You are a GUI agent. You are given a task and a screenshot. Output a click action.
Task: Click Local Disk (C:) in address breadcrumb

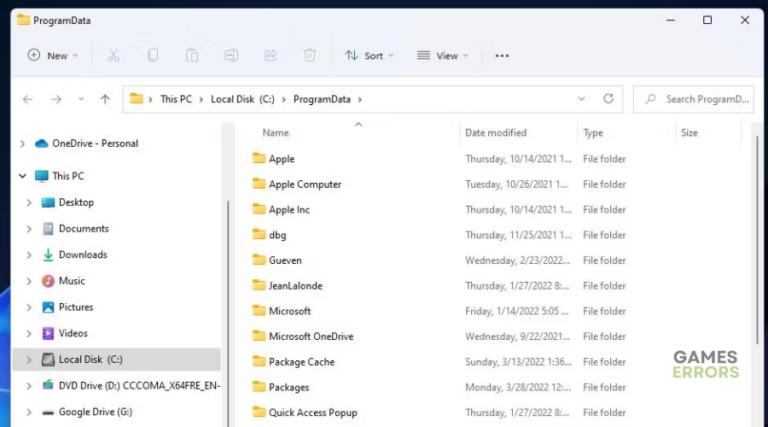coord(242,99)
